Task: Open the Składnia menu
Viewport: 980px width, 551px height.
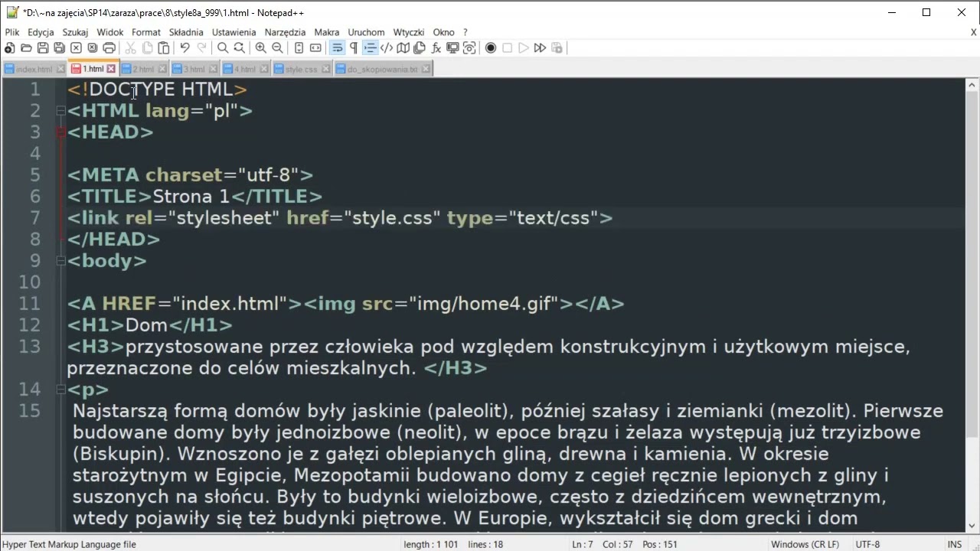Action: coord(186,32)
